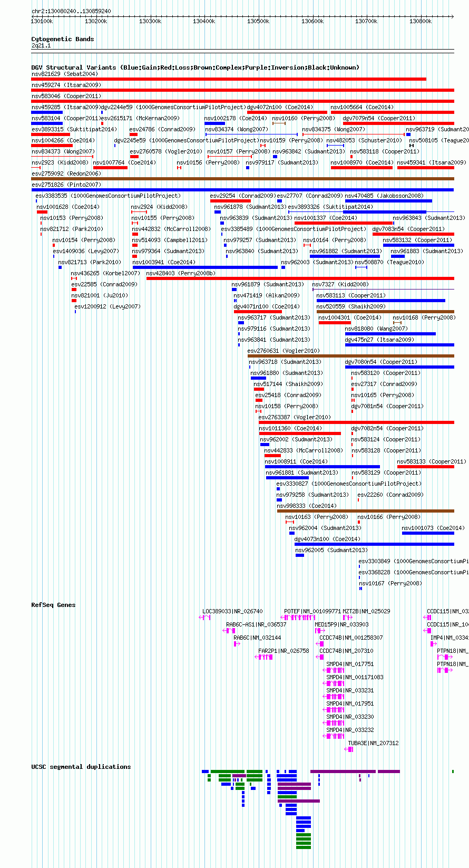Click CCDC74B|NM_001258307 gene label

point(351,638)
